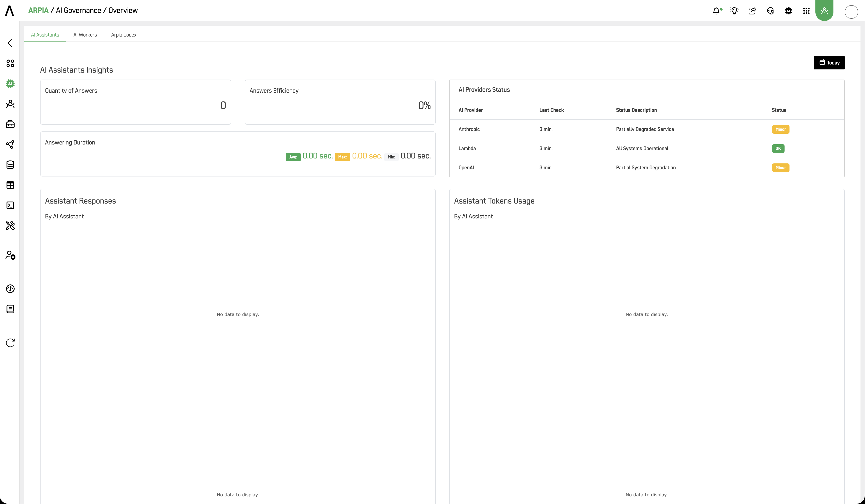Open the user settings sidebar icon

[x=10, y=255]
